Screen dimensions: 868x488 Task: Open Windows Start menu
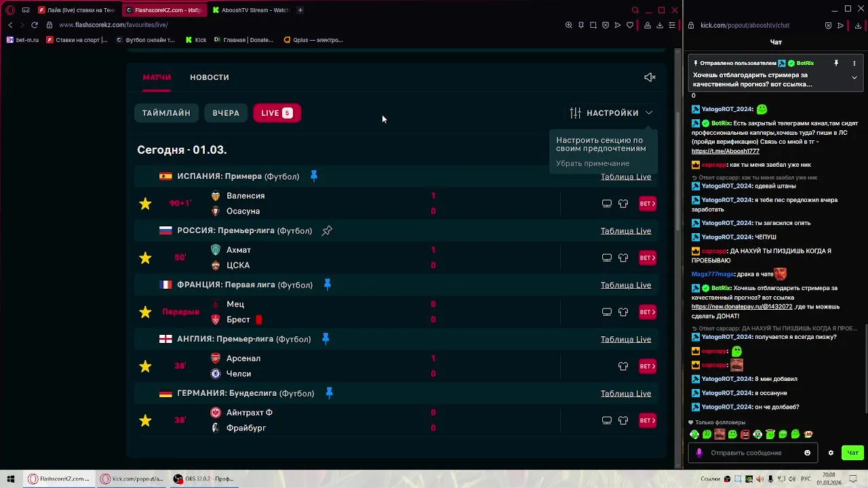click(x=11, y=479)
